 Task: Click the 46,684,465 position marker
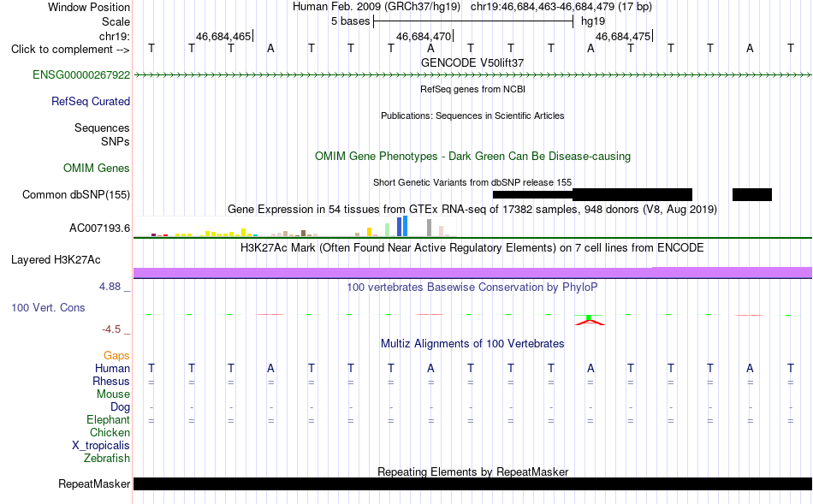pos(223,37)
